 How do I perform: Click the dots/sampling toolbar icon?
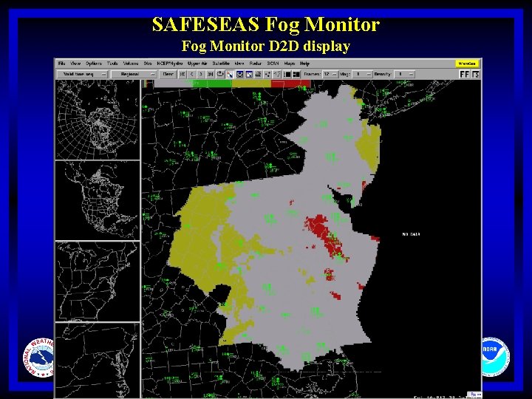[x=267, y=74]
